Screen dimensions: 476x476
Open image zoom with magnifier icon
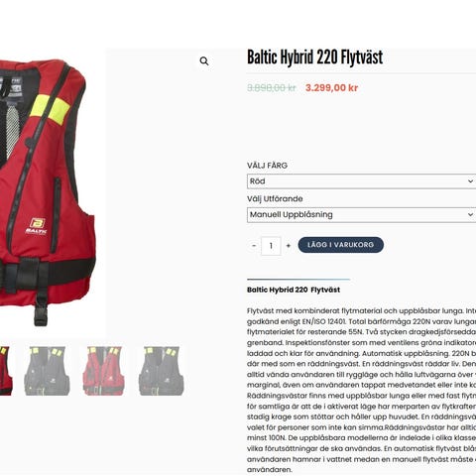[x=204, y=60]
